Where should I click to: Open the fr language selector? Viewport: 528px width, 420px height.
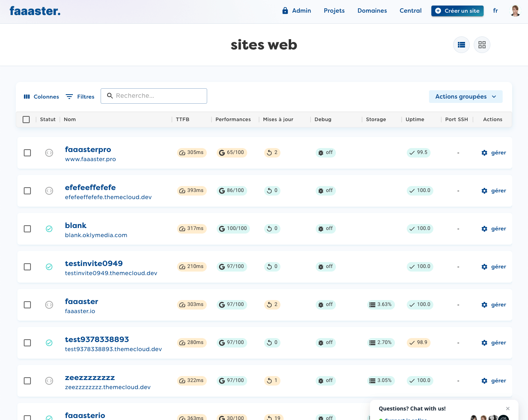[495, 11]
